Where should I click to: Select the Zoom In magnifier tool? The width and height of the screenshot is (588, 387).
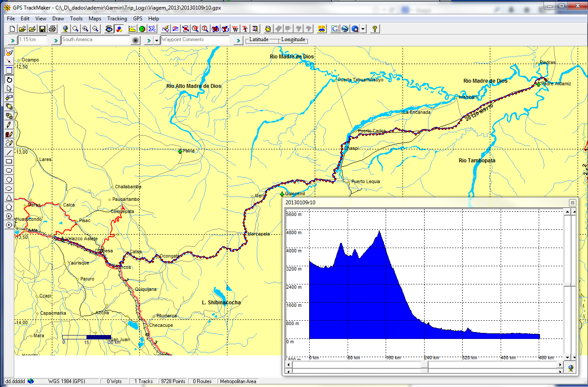[x=86, y=29]
